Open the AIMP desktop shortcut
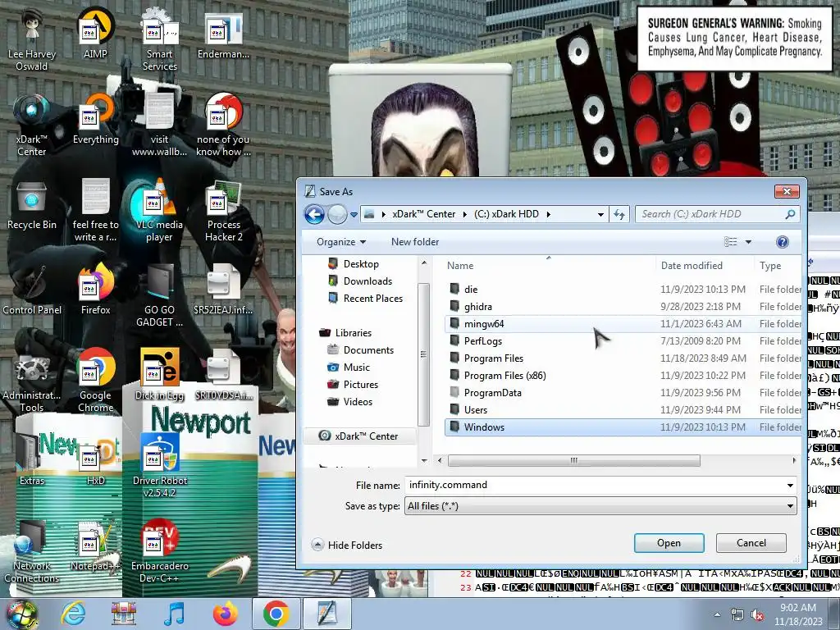 tap(95, 33)
